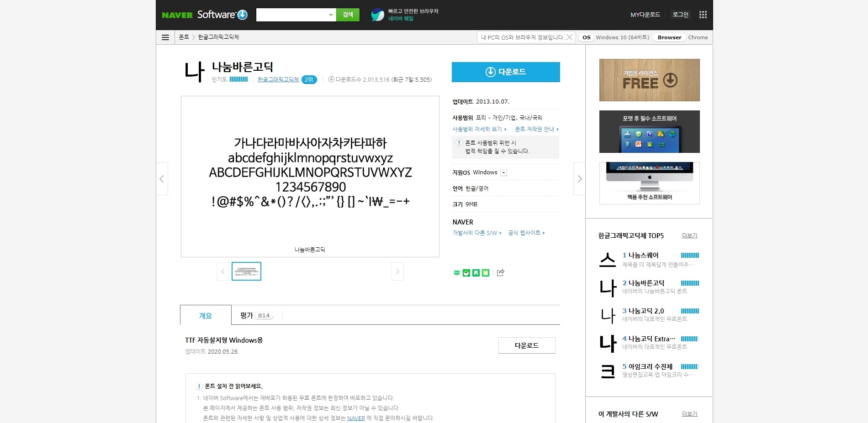Select the 개요 tab

(x=206, y=315)
